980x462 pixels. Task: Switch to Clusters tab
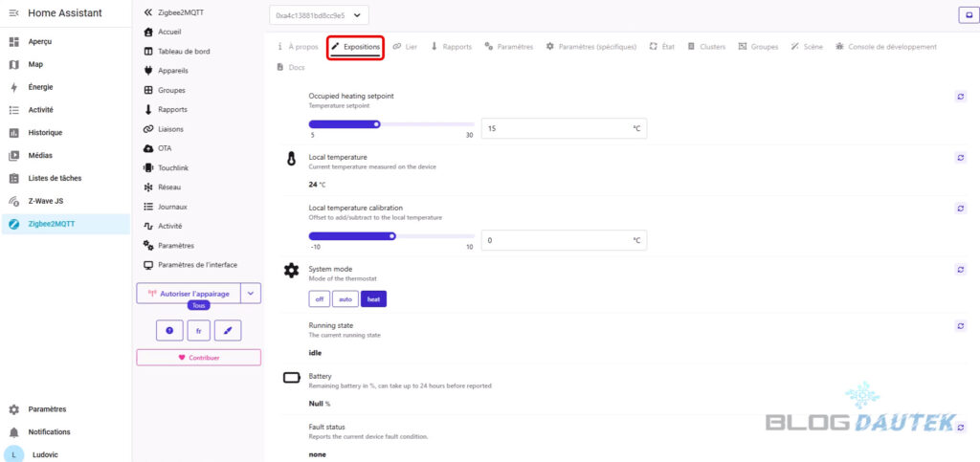(707, 47)
